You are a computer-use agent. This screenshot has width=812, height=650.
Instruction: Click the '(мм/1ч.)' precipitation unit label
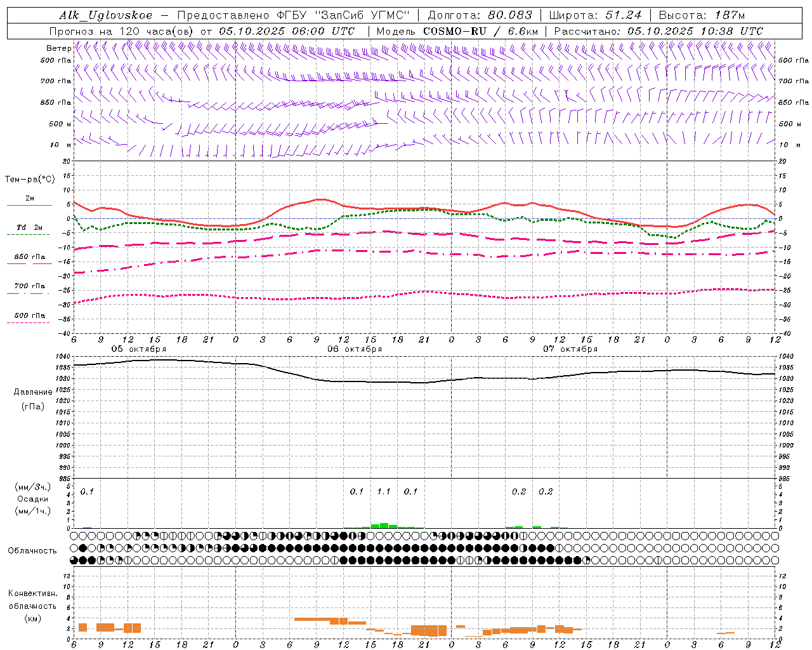32,511
